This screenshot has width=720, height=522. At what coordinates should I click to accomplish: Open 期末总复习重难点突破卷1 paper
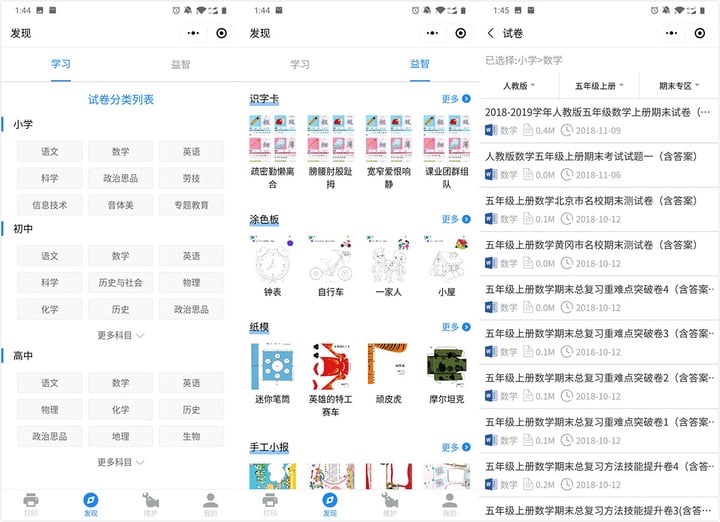coord(599,431)
